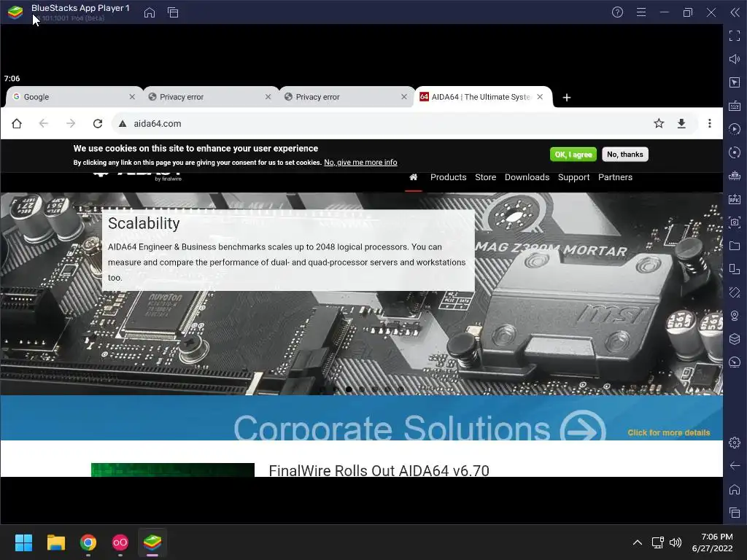Open the media folder icon in sidebar

point(735,246)
